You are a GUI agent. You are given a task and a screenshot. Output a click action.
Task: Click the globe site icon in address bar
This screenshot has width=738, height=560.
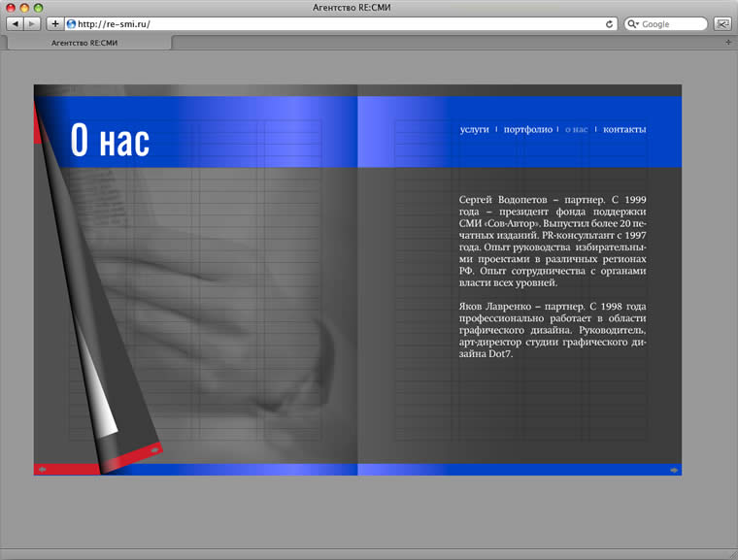point(71,23)
